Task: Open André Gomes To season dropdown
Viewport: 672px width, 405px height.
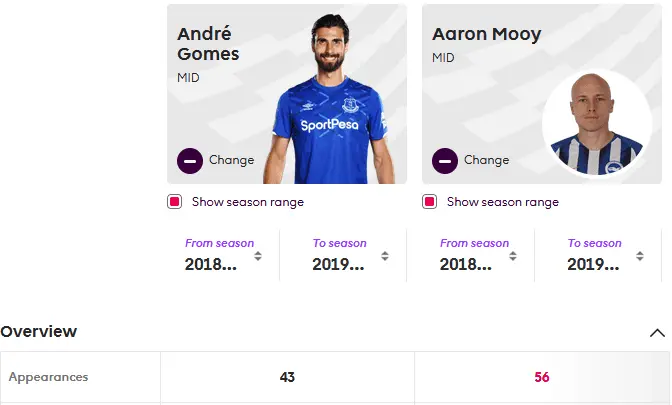Action: pyautogui.click(x=349, y=256)
